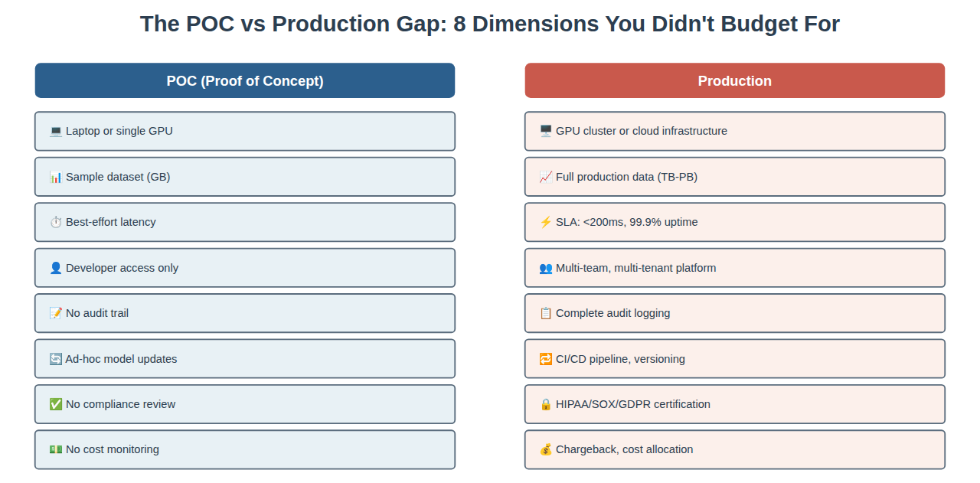The image size is (980, 483).
Task: Click the dollar bill icon beside No cost monitoring
Action: coord(56,449)
